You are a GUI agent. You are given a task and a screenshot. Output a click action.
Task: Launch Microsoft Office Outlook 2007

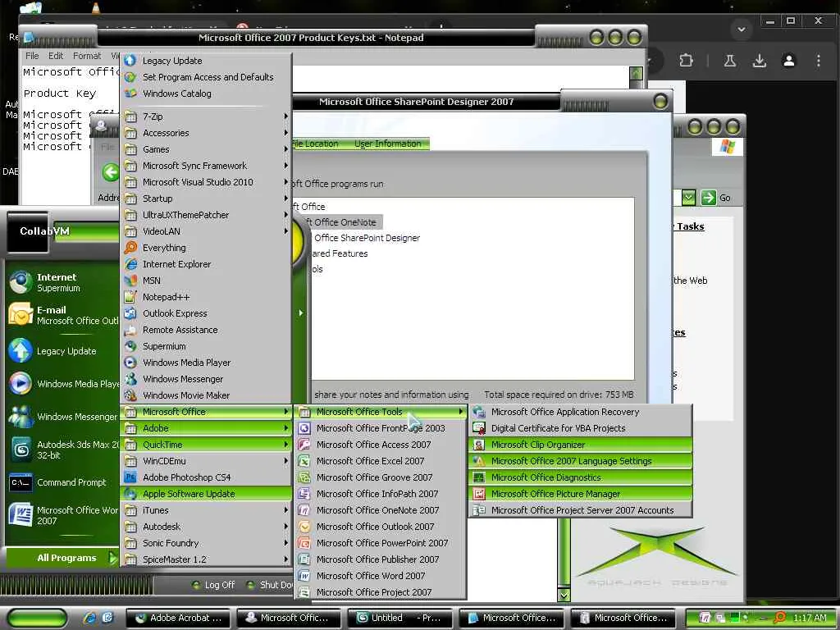tap(381, 527)
